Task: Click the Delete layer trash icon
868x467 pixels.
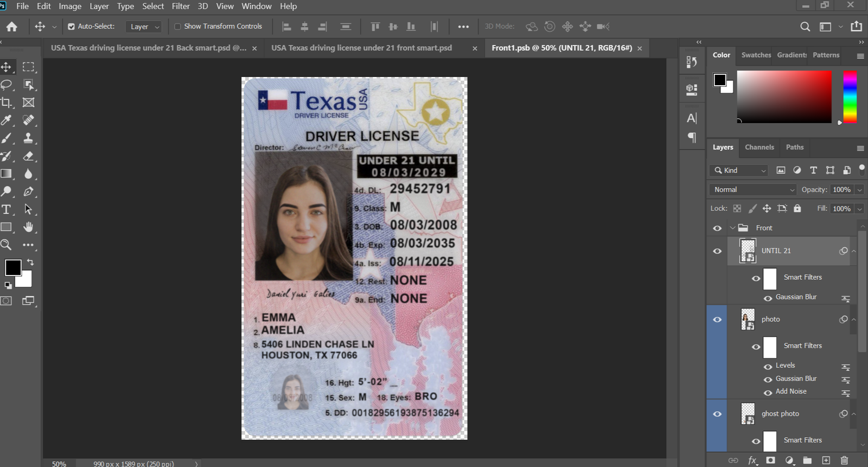Action: [x=844, y=460]
